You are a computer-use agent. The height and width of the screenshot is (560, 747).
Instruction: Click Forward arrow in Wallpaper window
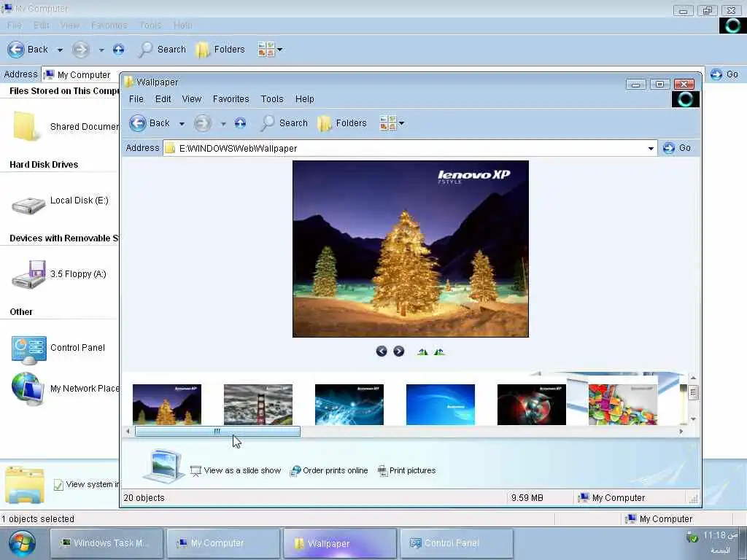pos(203,123)
